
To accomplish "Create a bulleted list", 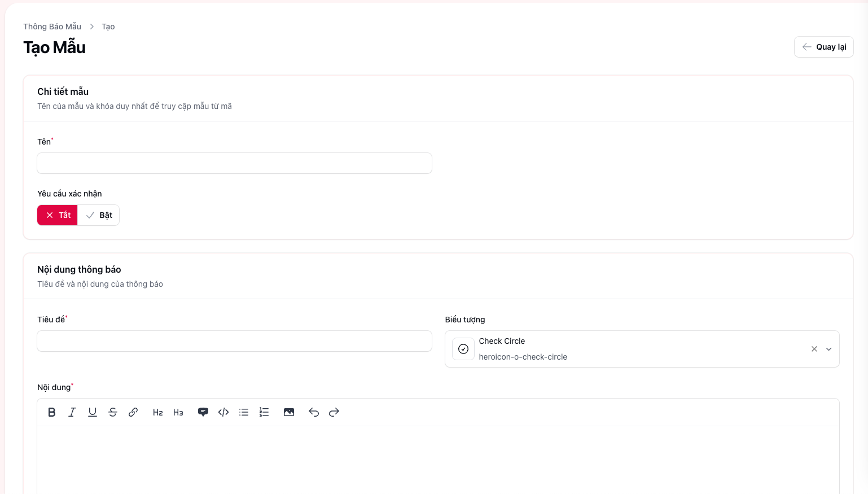I will (243, 412).
